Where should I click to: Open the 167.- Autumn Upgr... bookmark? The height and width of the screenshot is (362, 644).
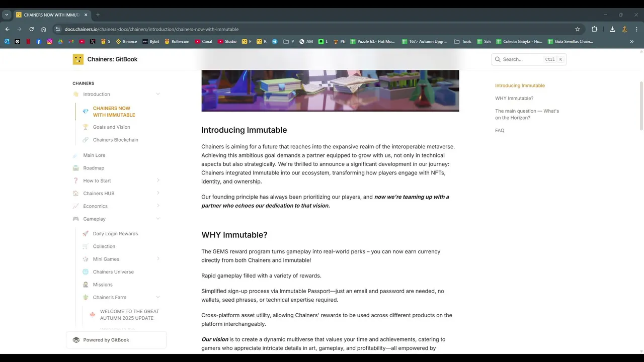coord(424,42)
